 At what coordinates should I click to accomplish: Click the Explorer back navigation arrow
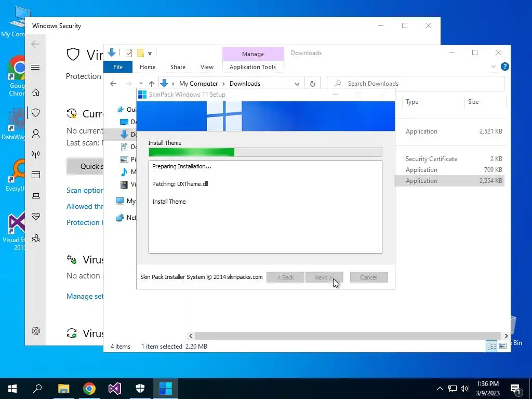pos(113,84)
